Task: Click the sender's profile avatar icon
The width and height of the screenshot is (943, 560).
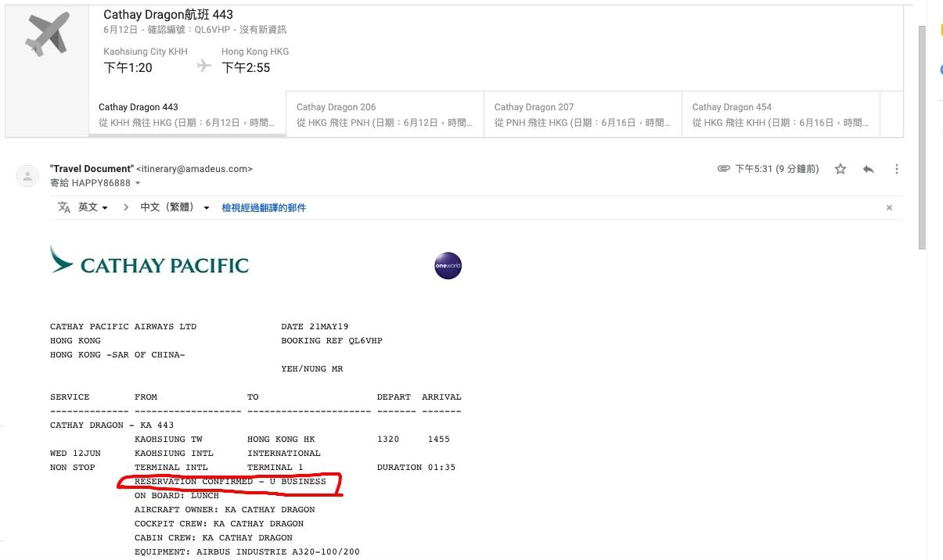Action: 28,176
